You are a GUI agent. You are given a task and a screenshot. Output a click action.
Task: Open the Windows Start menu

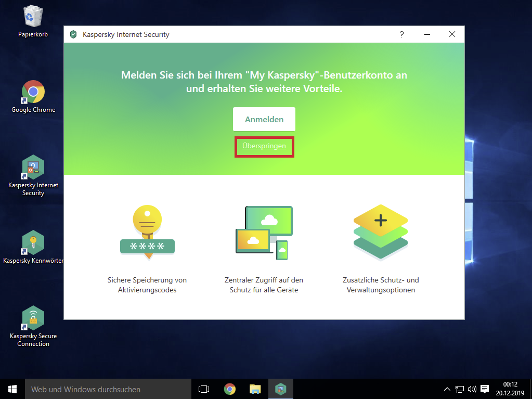[x=12, y=389]
